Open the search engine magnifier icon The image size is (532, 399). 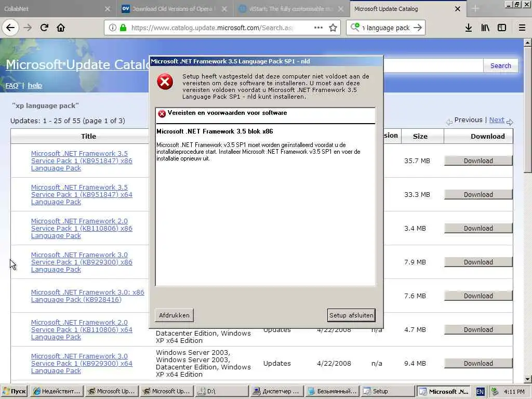point(355,27)
